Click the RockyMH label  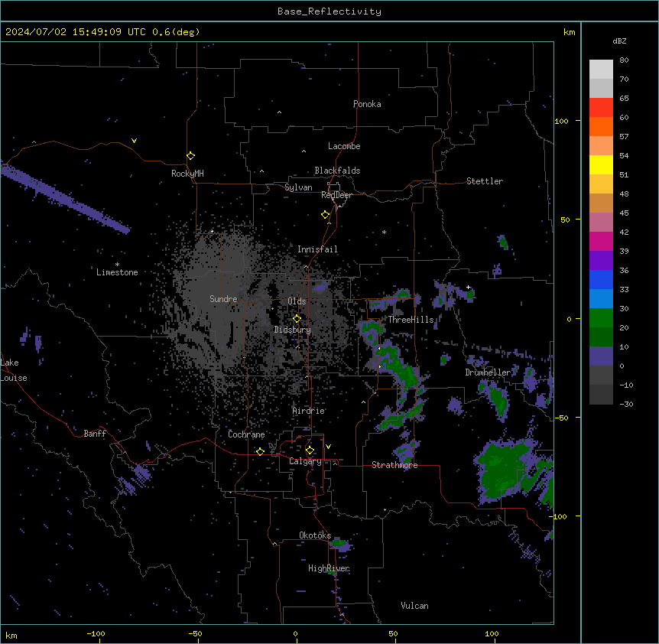tap(187, 174)
